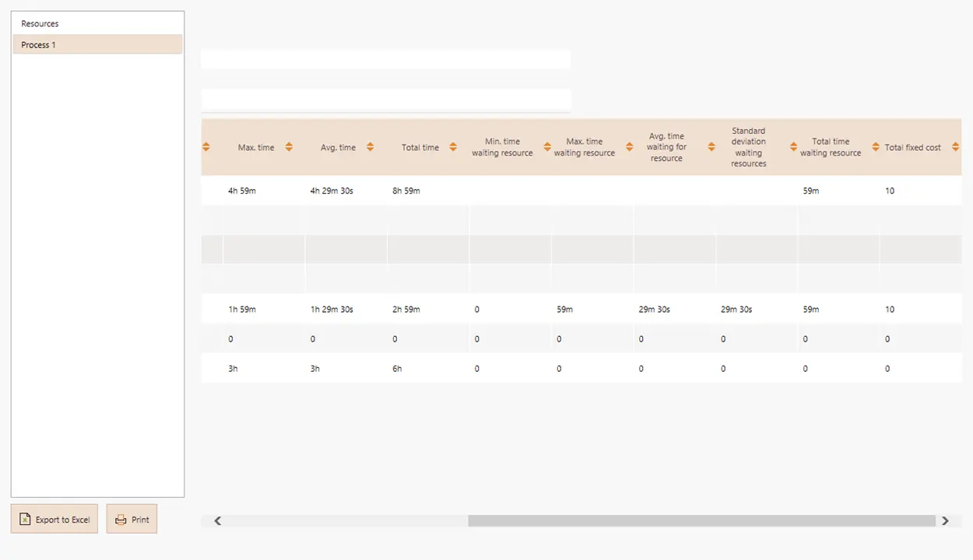Sort by the Avg. time column arrows

tap(371, 147)
